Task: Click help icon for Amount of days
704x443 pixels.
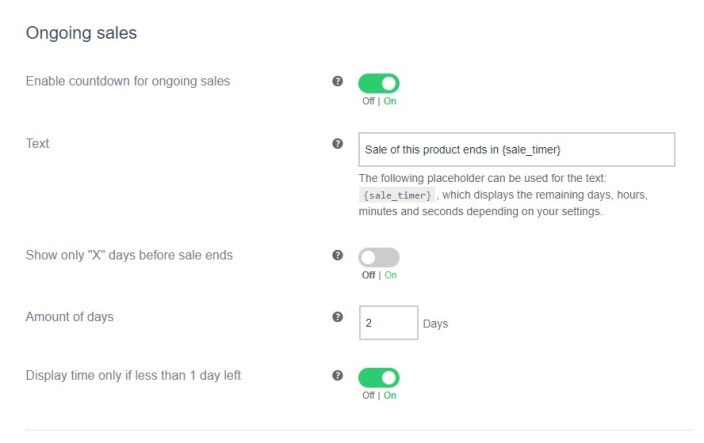Action: tap(337, 317)
